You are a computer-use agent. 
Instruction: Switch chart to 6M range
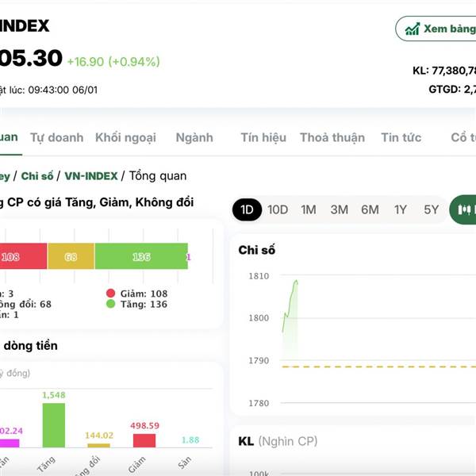370,209
